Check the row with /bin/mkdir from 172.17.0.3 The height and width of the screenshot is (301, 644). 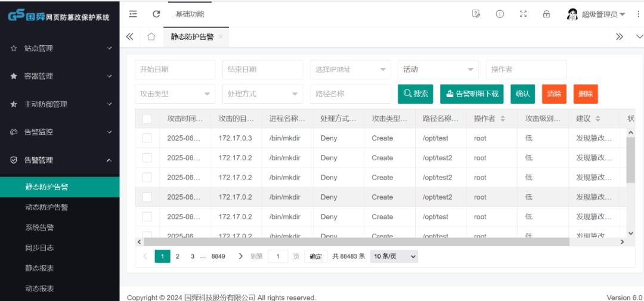click(147, 138)
